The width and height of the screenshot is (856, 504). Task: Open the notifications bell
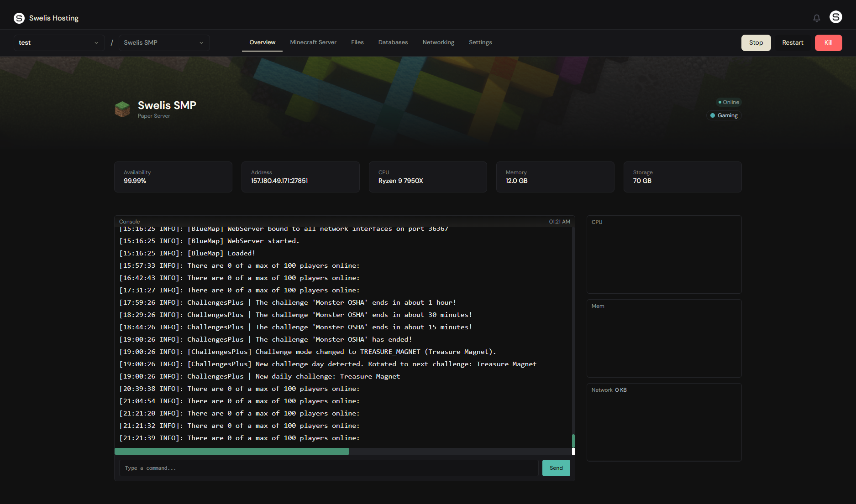click(816, 18)
